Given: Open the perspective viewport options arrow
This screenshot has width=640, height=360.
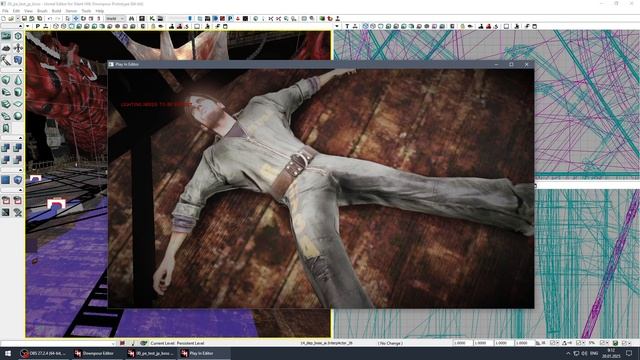Looking at the screenshot, I should (x=27, y=27).
